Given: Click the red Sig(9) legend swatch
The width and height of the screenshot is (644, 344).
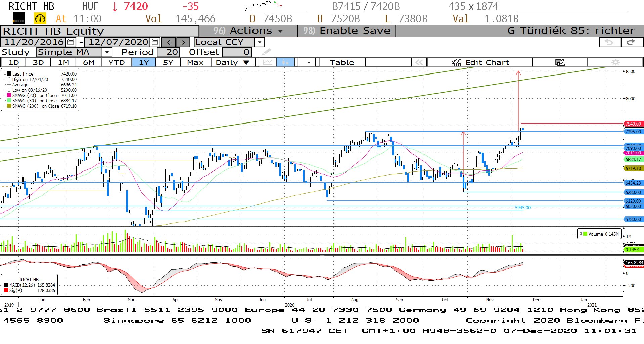Looking at the screenshot, I should pyautogui.click(x=6, y=290).
